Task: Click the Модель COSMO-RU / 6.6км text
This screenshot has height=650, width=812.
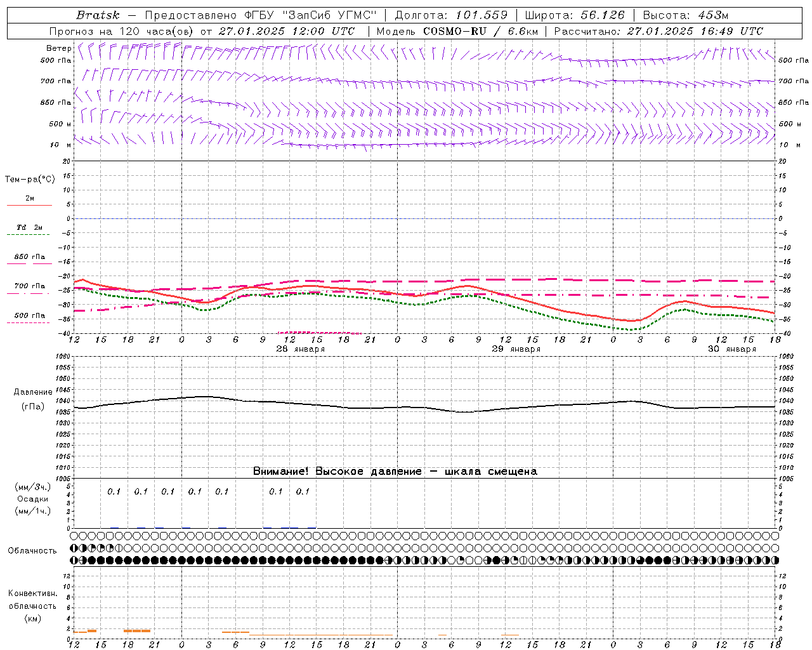Action: [457, 31]
